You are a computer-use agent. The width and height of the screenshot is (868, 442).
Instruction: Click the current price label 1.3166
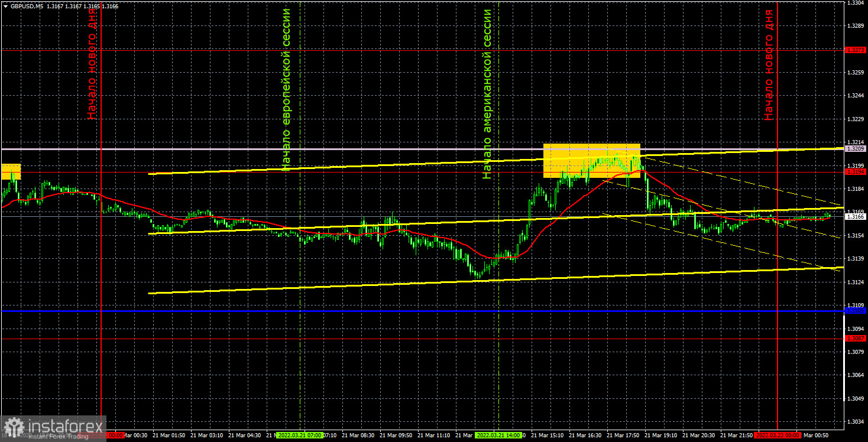click(x=854, y=217)
